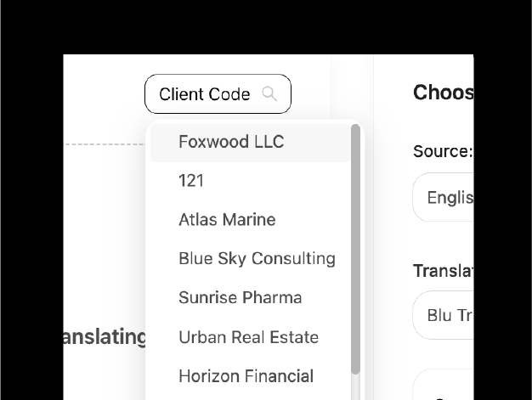
Task: Select the Blue Sky Consulting entry
Action: click(257, 259)
